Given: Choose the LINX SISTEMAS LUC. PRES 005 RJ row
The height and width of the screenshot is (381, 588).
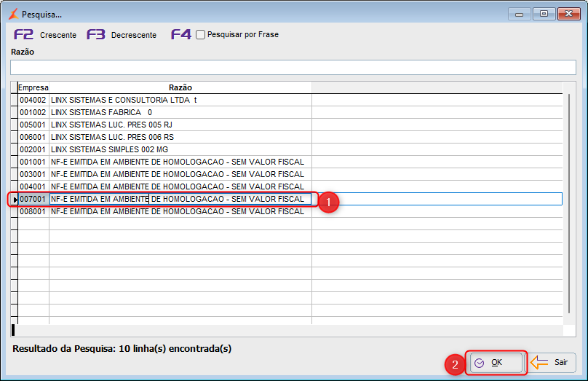Looking at the screenshot, I should point(290,125).
